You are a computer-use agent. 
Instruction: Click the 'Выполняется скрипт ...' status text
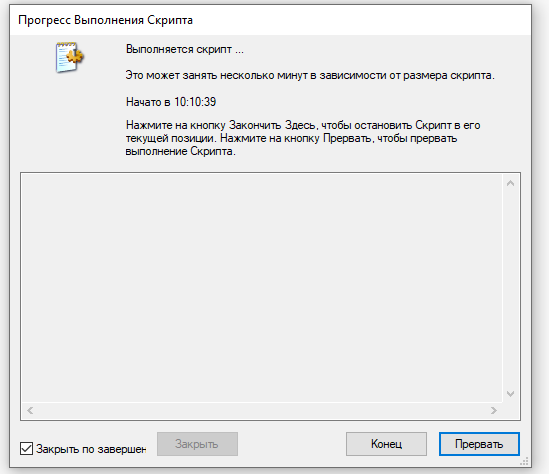185,49
